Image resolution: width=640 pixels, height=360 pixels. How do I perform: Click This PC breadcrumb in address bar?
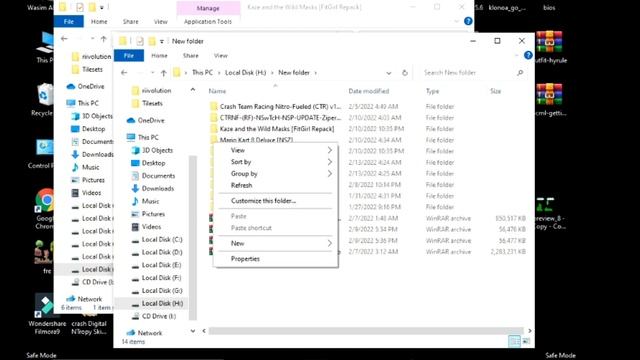pyautogui.click(x=202, y=73)
